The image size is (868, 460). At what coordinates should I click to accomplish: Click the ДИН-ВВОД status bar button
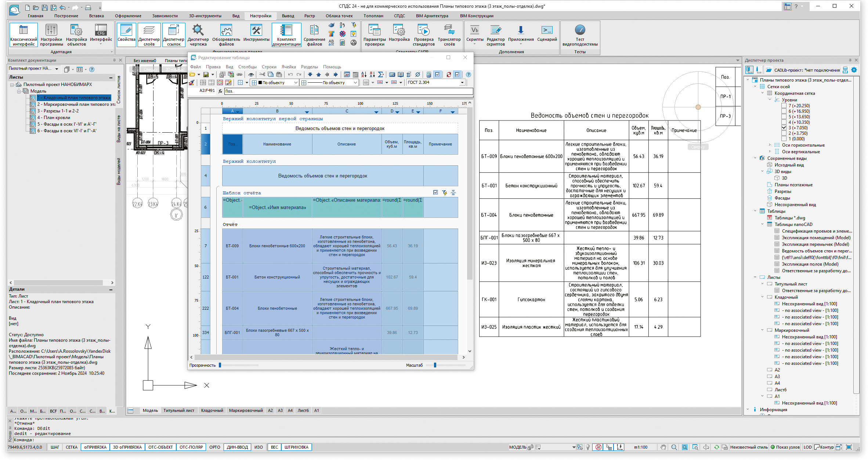[237, 447]
